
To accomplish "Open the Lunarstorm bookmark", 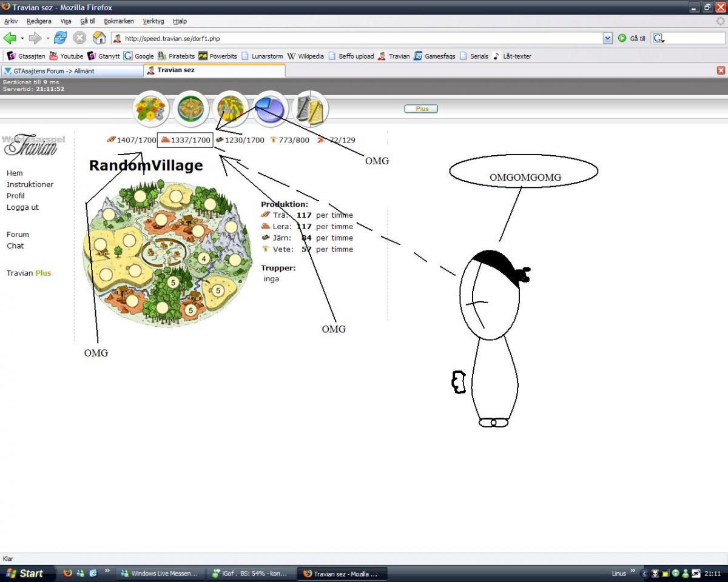I will coord(262,56).
